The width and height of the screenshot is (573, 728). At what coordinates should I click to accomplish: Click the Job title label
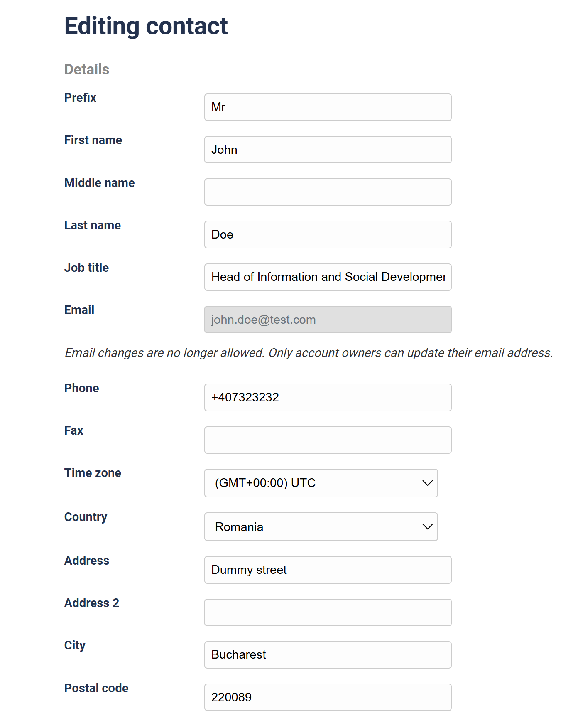[86, 268]
